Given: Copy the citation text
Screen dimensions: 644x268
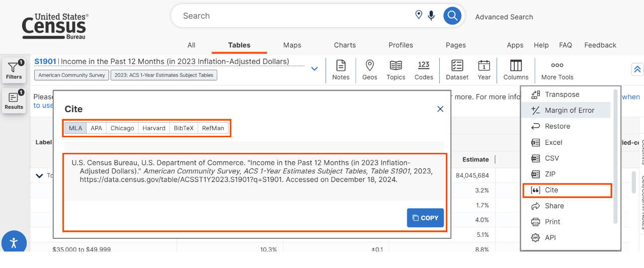Looking at the screenshot, I should click(x=425, y=218).
